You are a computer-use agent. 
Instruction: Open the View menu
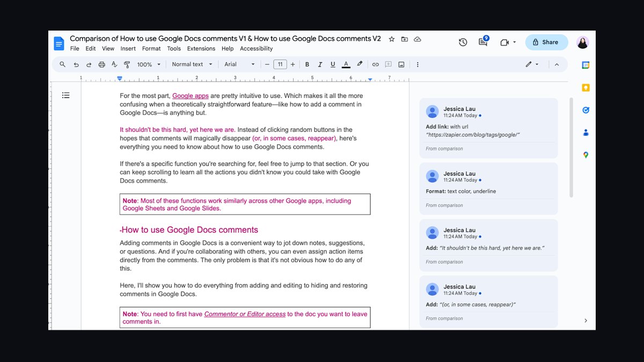click(x=108, y=48)
